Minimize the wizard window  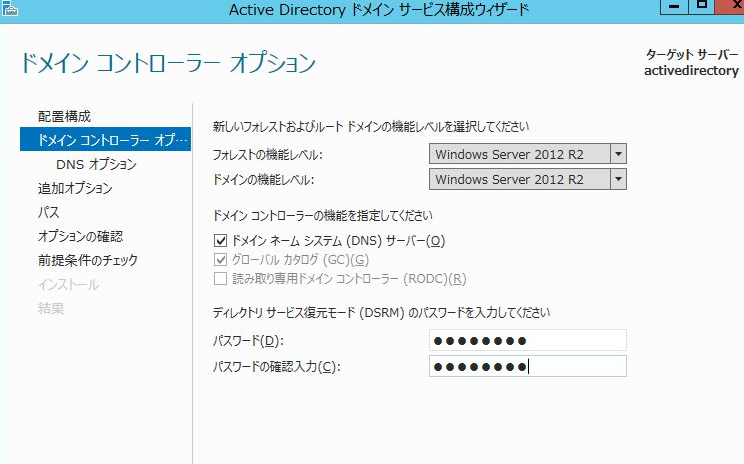click(x=674, y=6)
